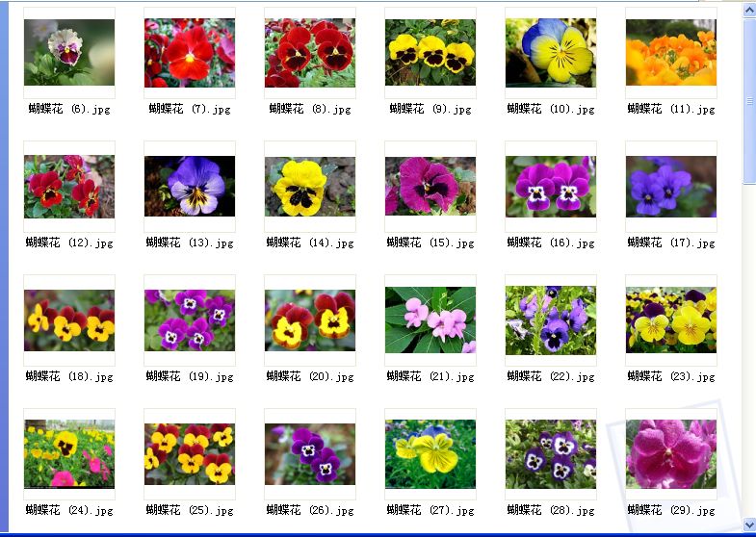
Task: Click the file name 蝴蝶花 (16).jpg
Action: [551, 243]
